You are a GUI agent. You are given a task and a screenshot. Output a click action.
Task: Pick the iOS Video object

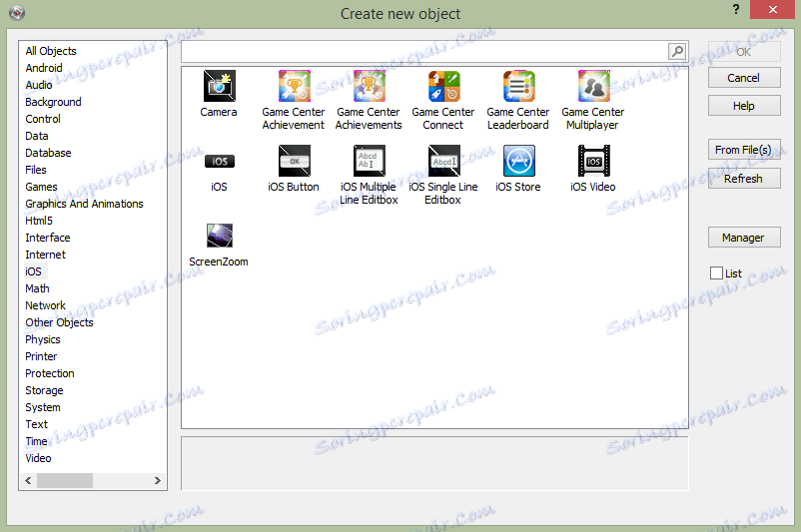click(x=593, y=161)
